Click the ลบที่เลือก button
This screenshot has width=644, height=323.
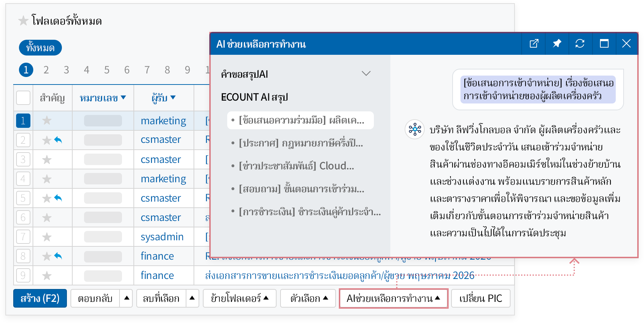click(x=161, y=298)
